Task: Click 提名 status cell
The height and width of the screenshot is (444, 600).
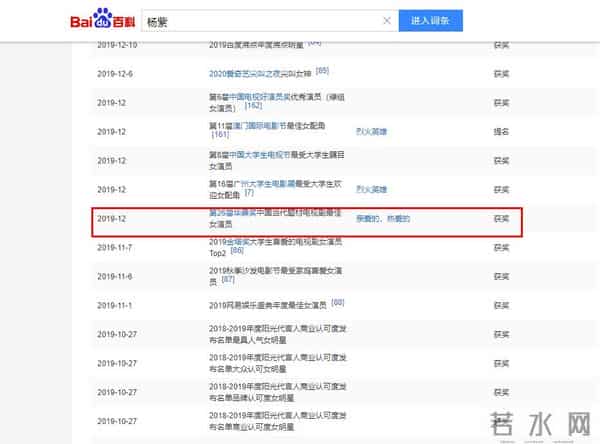Action: [x=501, y=132]
